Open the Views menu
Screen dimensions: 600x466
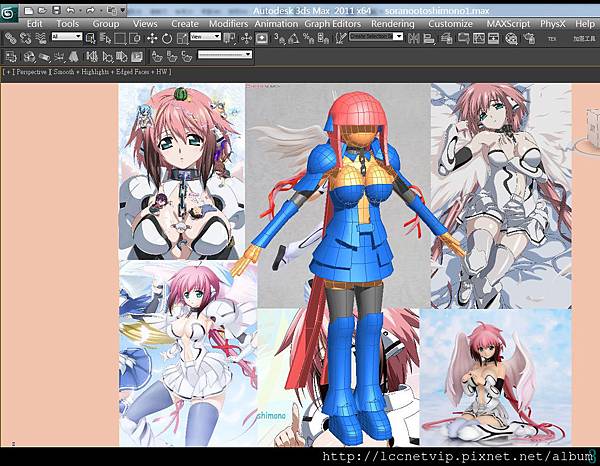click(x=145, y=24)
